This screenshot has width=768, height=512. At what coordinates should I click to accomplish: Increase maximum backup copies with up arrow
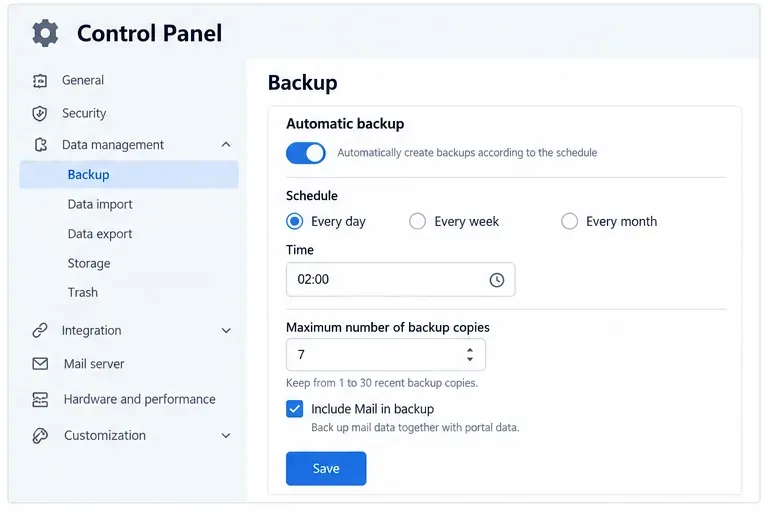click(470, 350)
